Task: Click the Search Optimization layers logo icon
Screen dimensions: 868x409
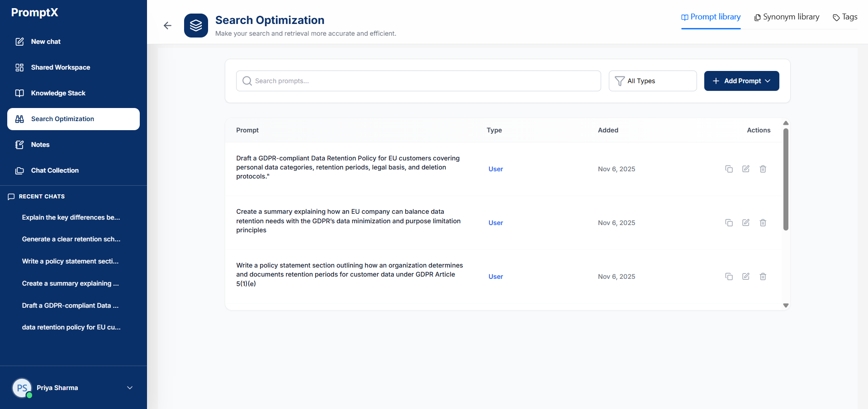Action: 196,26
